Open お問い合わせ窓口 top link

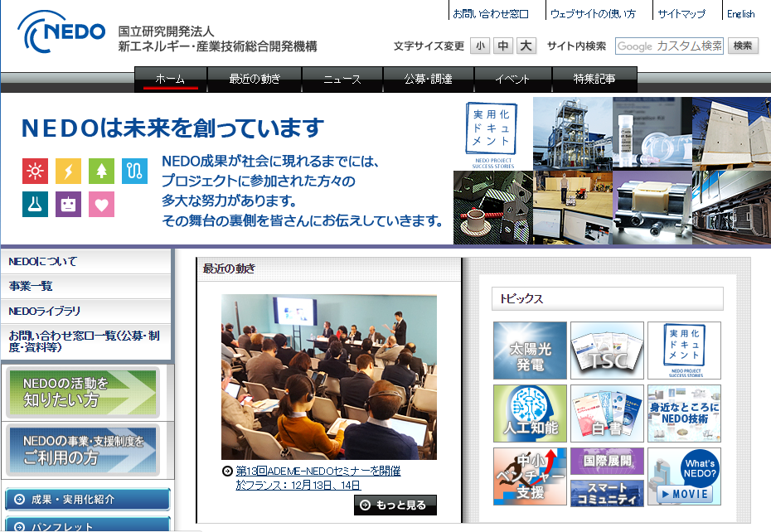coord(491,14)
